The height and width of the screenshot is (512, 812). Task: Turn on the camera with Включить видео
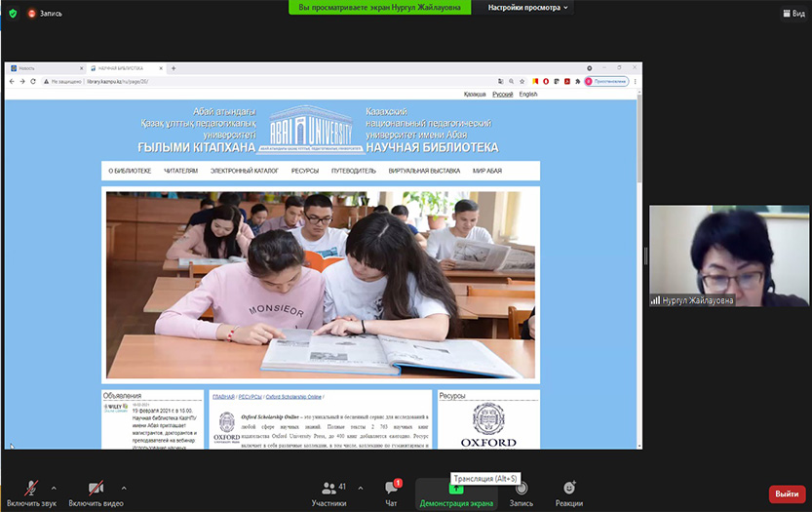[96, 488]
